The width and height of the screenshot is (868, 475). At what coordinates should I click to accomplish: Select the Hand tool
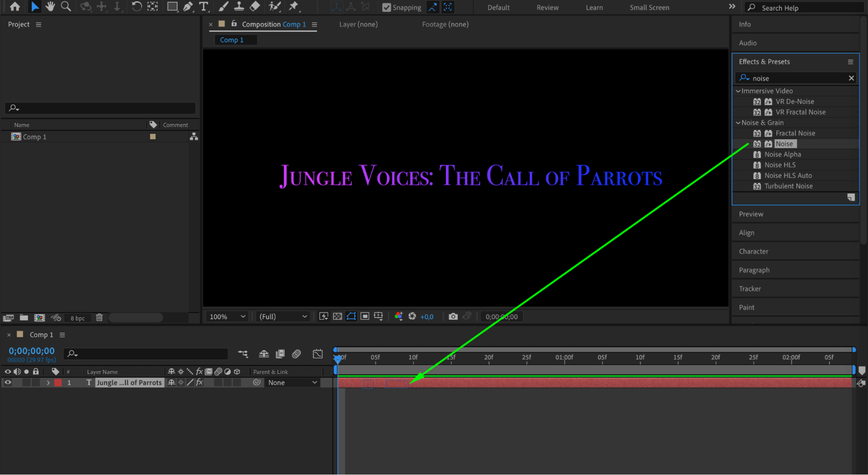pos(50,7)
